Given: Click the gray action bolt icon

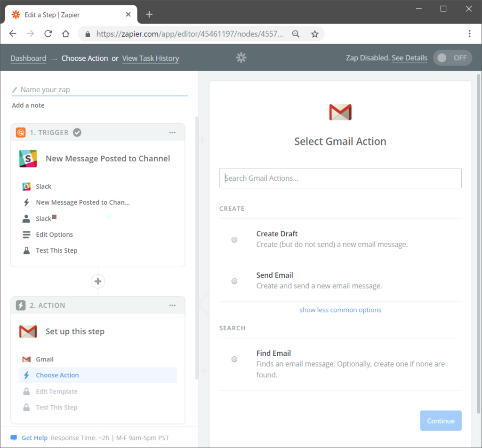Looking at the screenshot, I should (21, 305).
